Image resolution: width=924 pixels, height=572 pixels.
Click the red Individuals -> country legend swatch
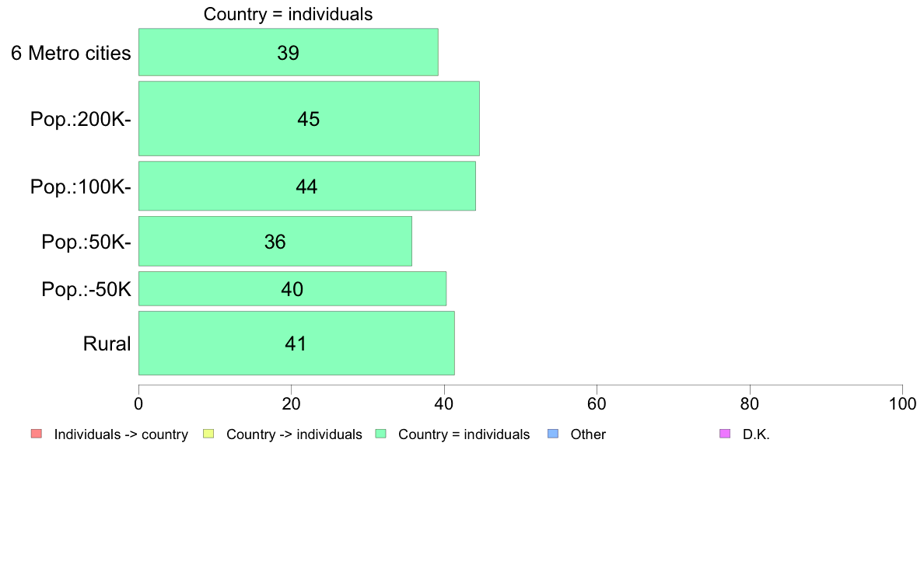coord(37,434)
